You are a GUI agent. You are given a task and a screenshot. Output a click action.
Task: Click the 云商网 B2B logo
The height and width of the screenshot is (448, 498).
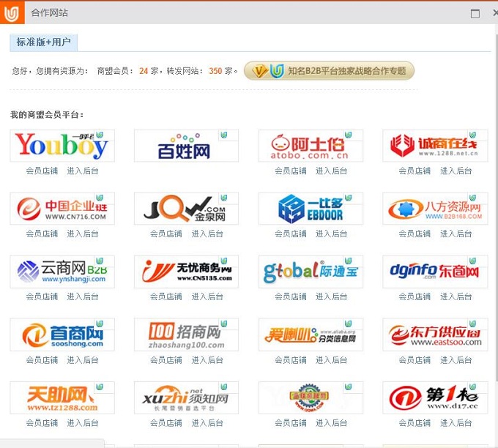point(62,272)
